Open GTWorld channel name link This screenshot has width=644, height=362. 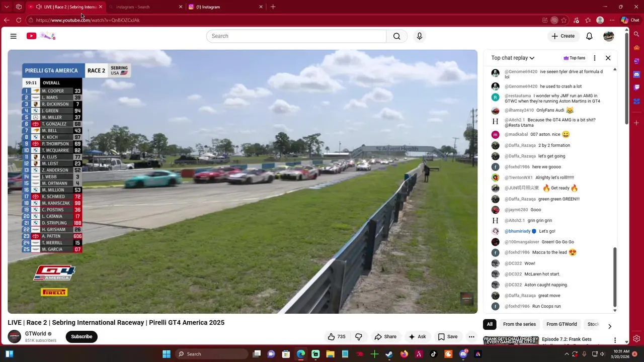pyautogui.click(x=35, y=334)
